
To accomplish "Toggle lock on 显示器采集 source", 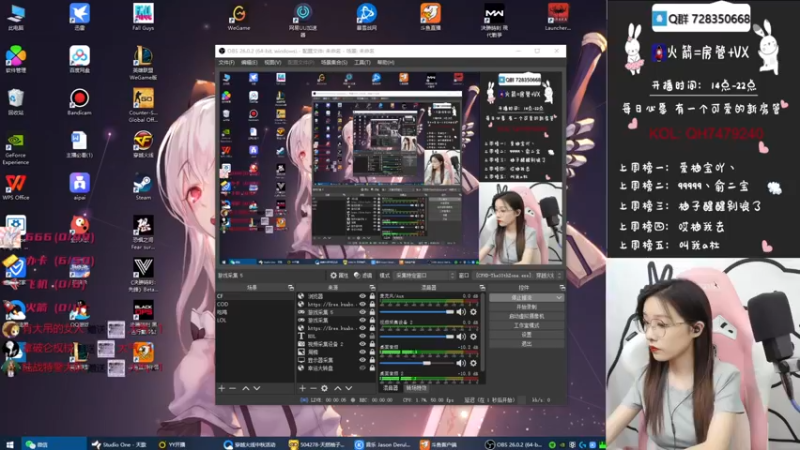I will 372,360.
